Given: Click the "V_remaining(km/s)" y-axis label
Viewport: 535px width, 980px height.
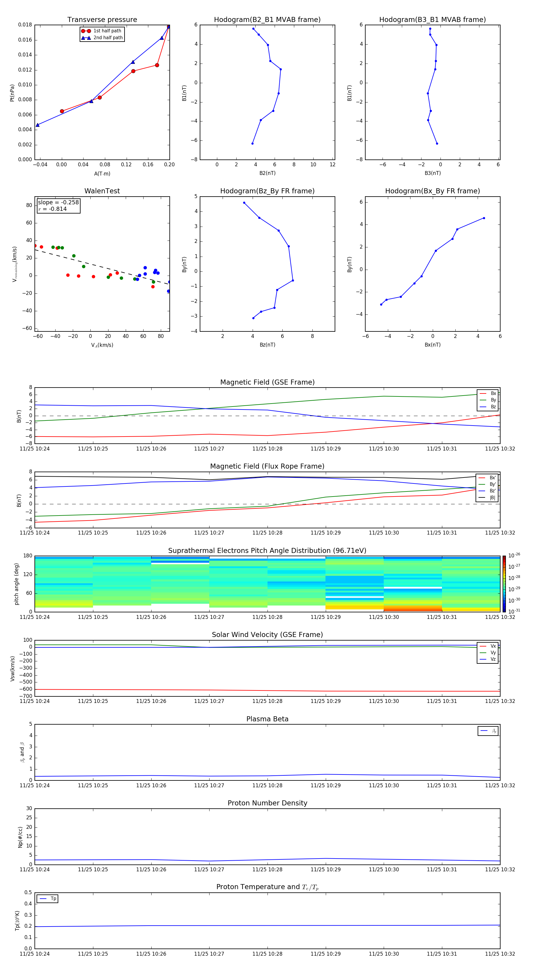Looking at the screenshot, I should tap(15, 264).
